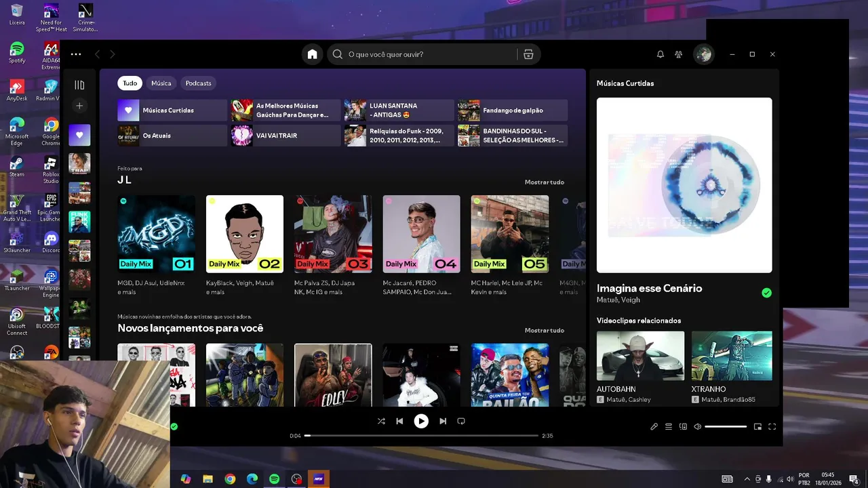This screenshot has height=488, width=868.
Task: Select the Podcasts filter
Action: click(x=199, y=83)
